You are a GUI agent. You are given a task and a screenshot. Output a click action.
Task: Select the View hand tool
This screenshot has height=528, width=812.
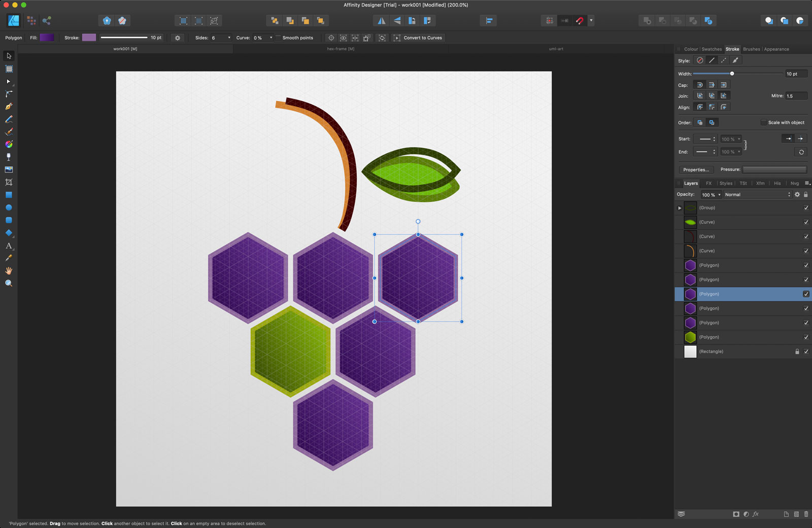pos(9,271)
